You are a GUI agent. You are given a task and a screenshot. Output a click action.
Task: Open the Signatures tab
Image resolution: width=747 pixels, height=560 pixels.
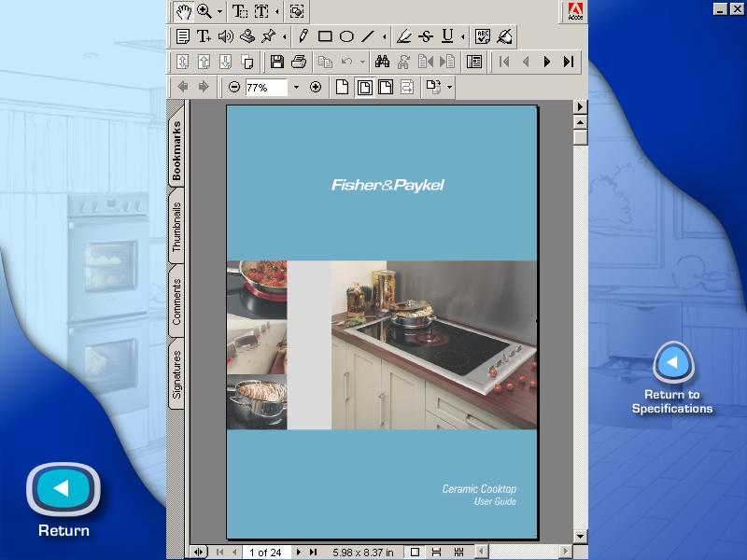coord(176,374)
